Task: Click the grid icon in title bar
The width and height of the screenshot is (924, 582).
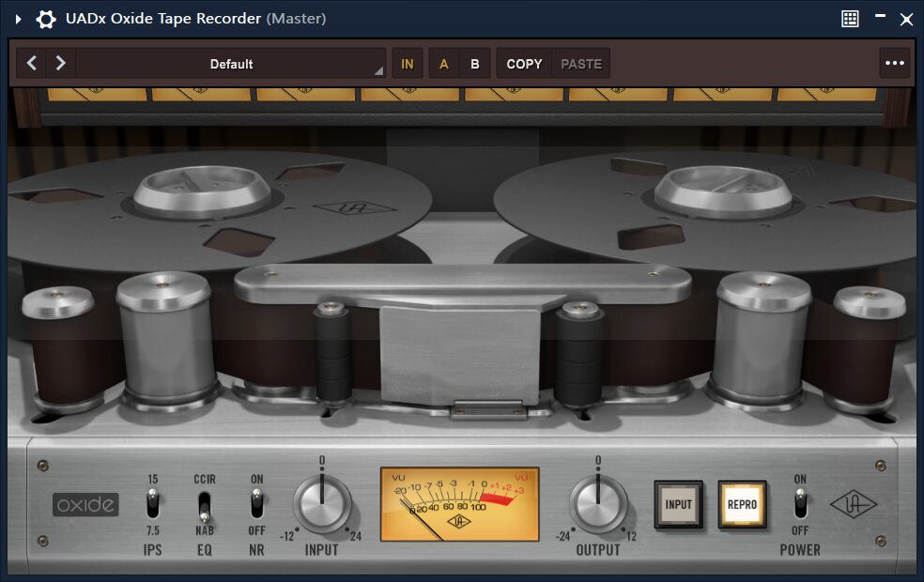Action: [x=850, y=19]
